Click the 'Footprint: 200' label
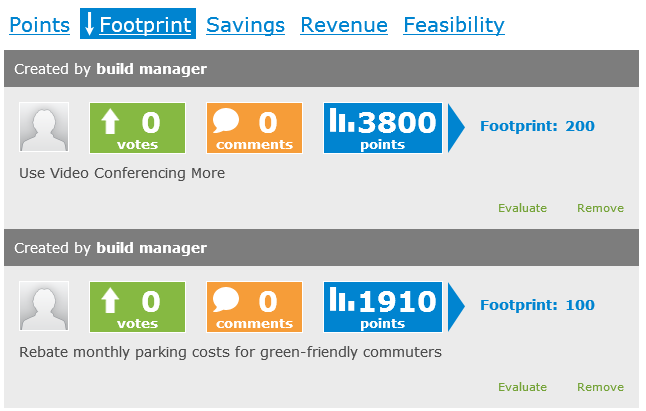The image size is (646, 411). [537, 127]
